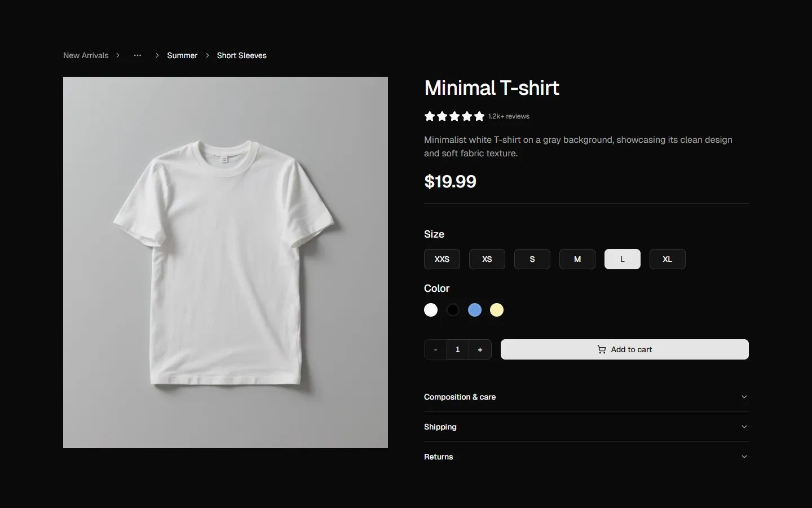Go to Short Sleeves breadcrumb

coord(241,55)
